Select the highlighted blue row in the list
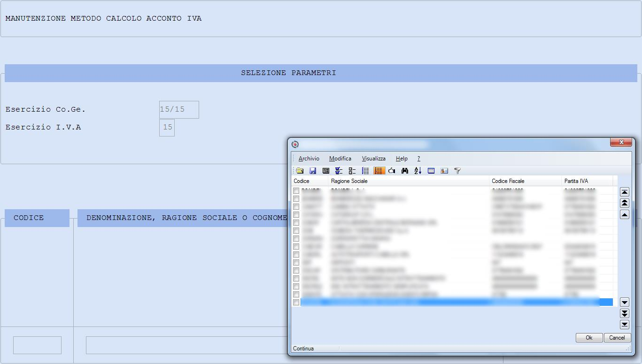Image resolution: width=642 pixels, height=364 pixels. (456, 303)
